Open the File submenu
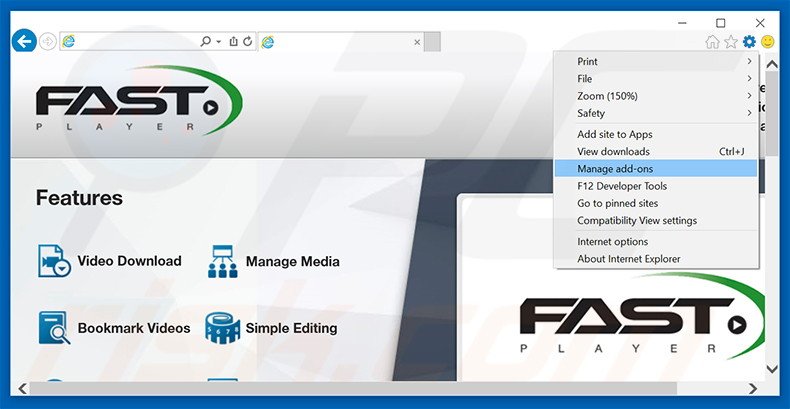790x409 pixels. coord(656,79)
